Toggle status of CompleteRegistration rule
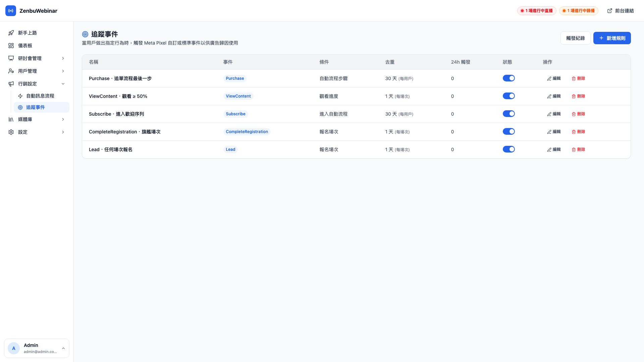The image size is (644, 362). point(509,131)
